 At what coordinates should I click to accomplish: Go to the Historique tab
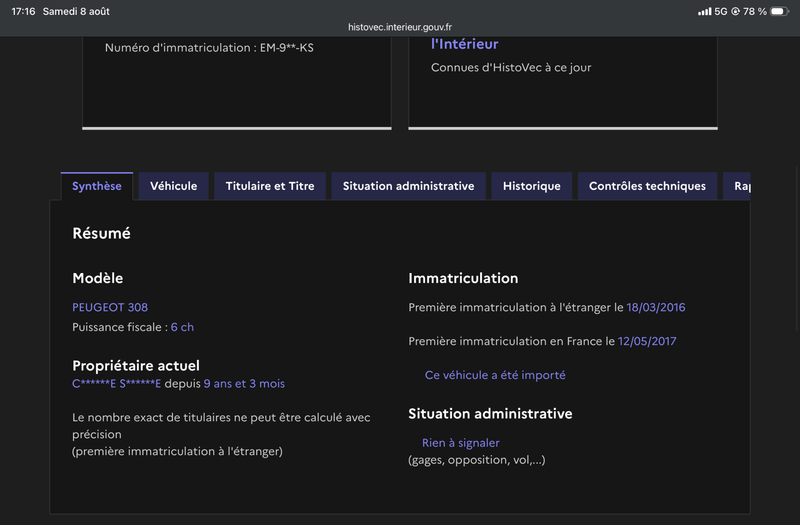tap(532, 186)
